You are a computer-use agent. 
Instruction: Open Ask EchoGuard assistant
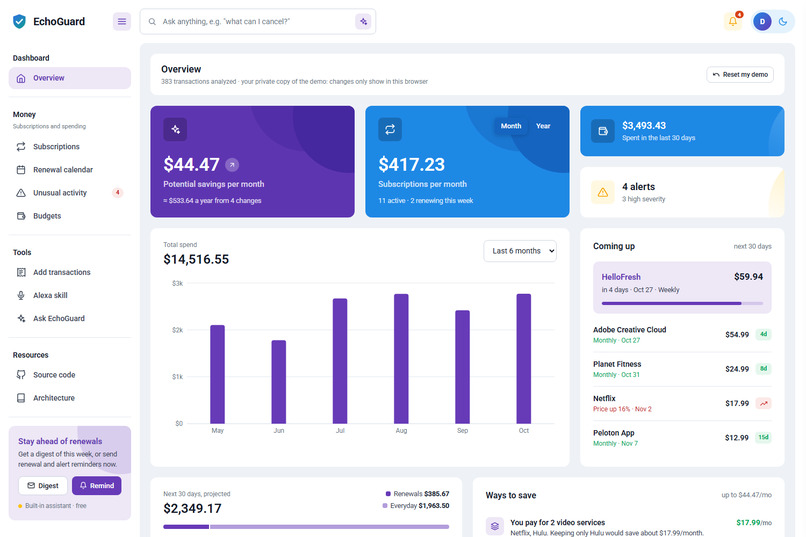click(x=70, y=319)
